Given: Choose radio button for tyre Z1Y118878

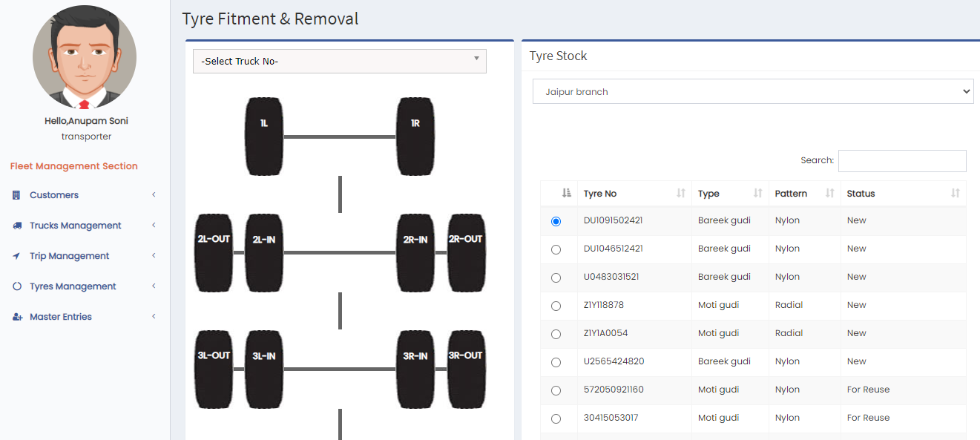Looking at the screenshot, I should [556, 306].
